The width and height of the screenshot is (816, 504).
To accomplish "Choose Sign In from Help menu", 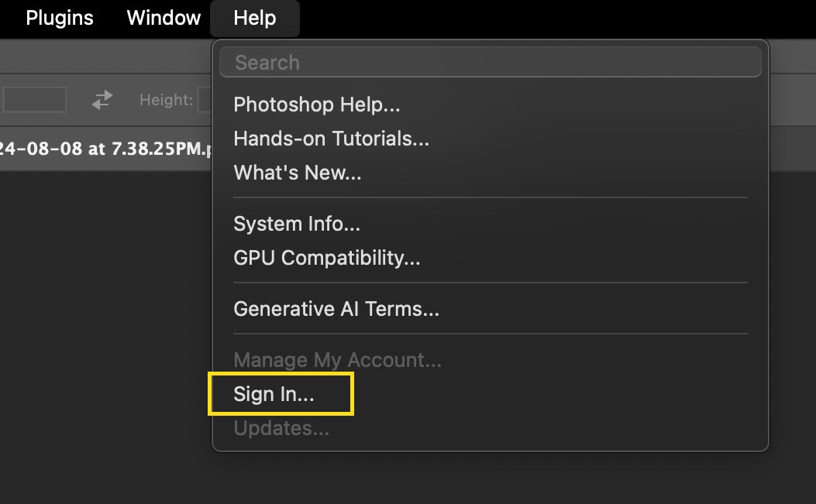I will point(274,394).
